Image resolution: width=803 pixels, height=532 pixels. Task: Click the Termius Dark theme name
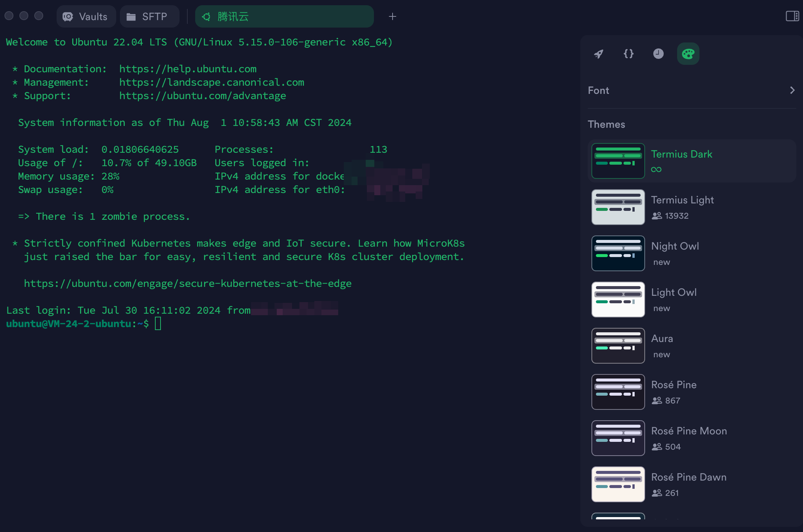click(x=682, y=154)
